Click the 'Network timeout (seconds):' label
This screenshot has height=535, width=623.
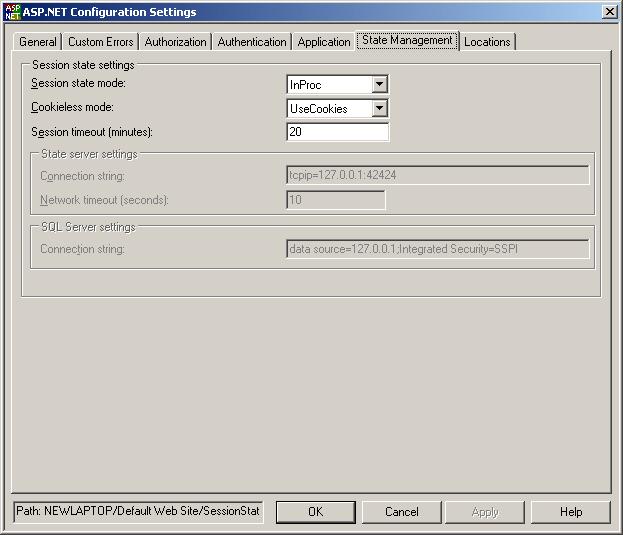(x=104, y=200)
